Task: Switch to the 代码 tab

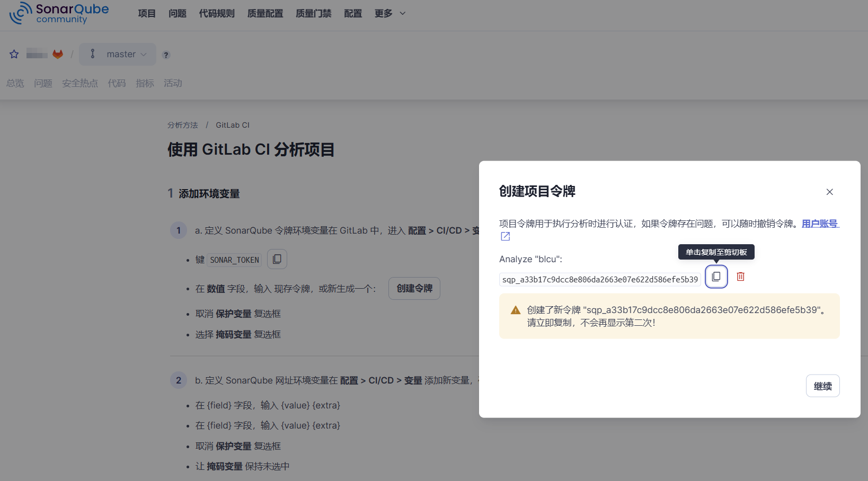Action: click(117, 83)
